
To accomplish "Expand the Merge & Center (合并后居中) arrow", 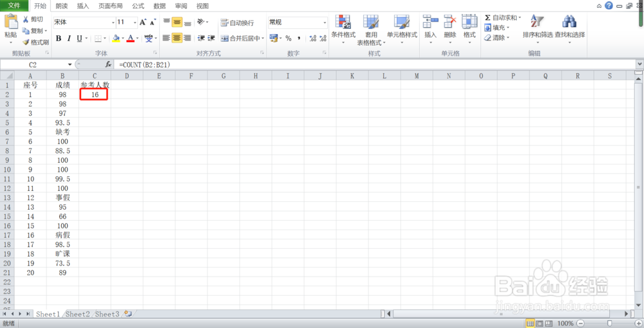I will click(x=263, y=38).
